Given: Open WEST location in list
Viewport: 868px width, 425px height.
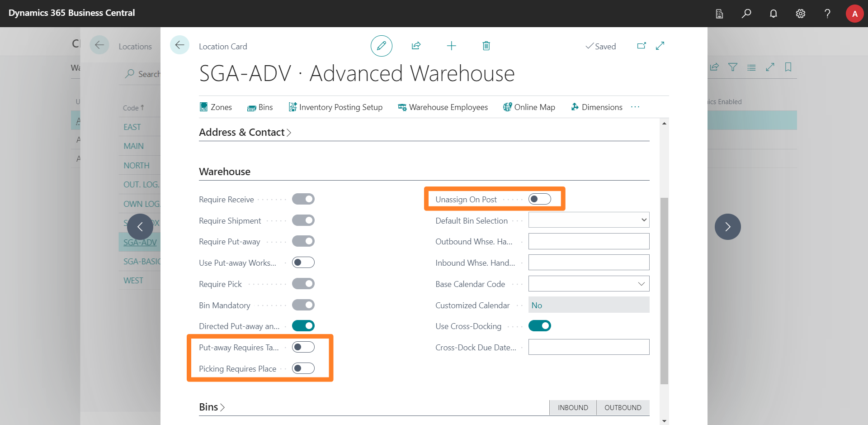Looking at the screenshot, I should [133, 281].
